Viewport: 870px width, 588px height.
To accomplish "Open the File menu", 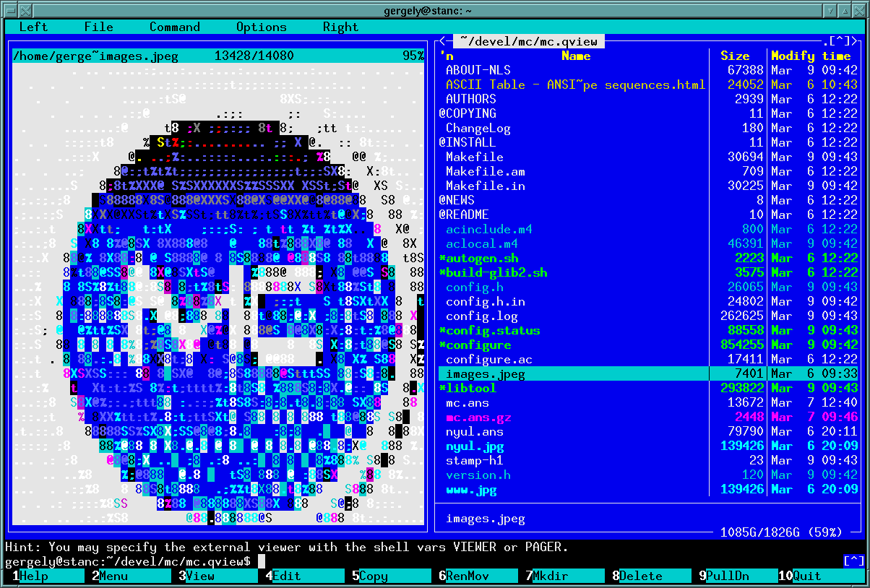I will (x=98, y=27).
